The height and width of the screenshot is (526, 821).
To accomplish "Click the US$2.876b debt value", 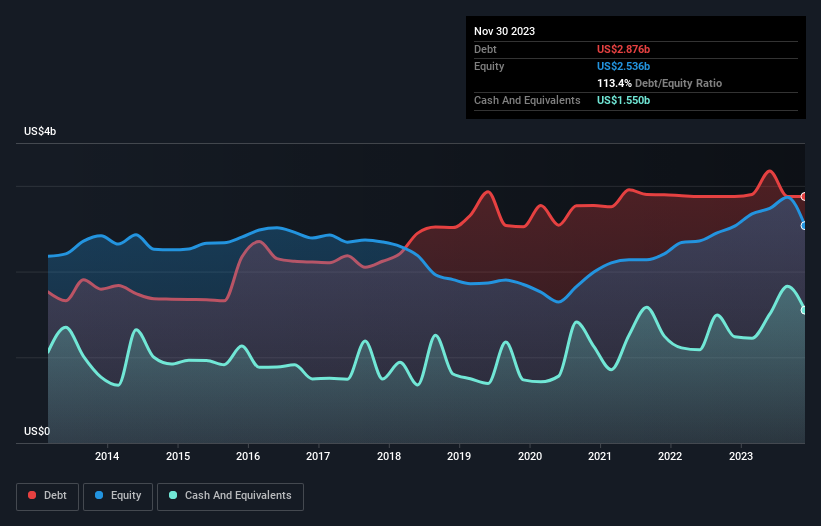I will click(x=623, y=49).
